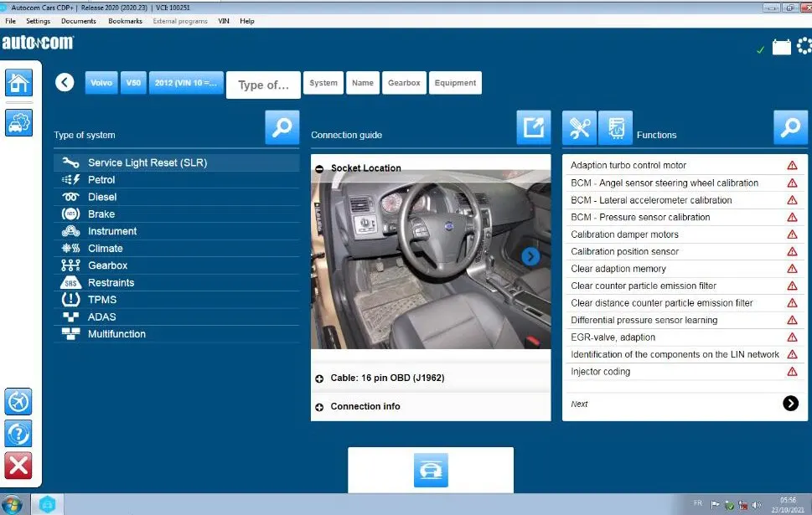Collapse the Socket Location section
This screenshot has width=812, height=515.
(x=319, y=168)
